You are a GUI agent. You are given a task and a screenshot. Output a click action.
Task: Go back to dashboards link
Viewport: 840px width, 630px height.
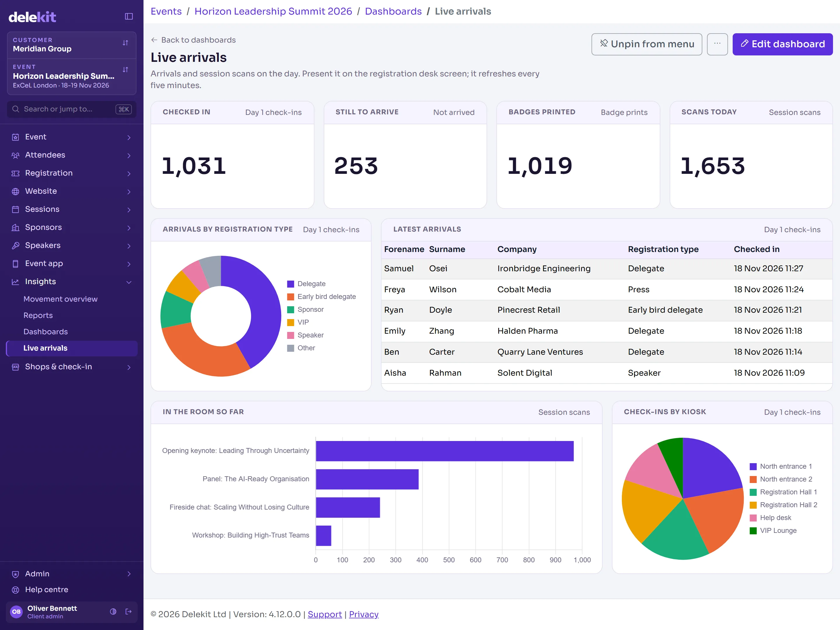[193, 40]
